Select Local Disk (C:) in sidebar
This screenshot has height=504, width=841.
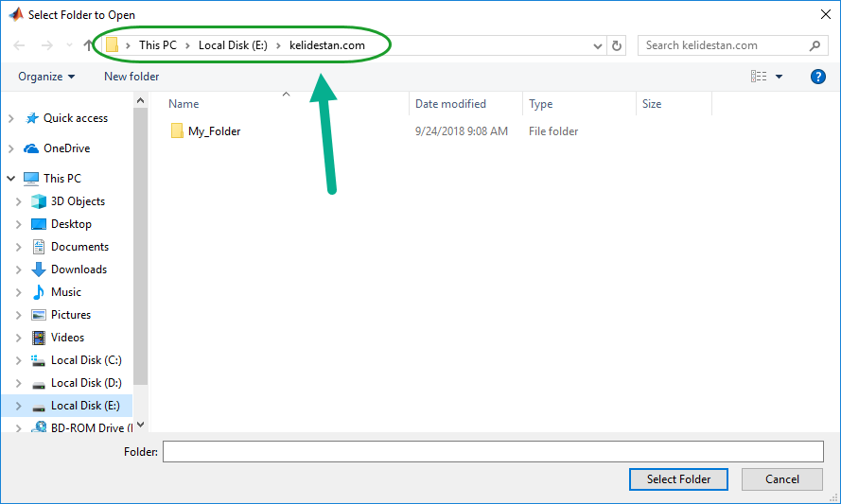click(x=86, y=360)
